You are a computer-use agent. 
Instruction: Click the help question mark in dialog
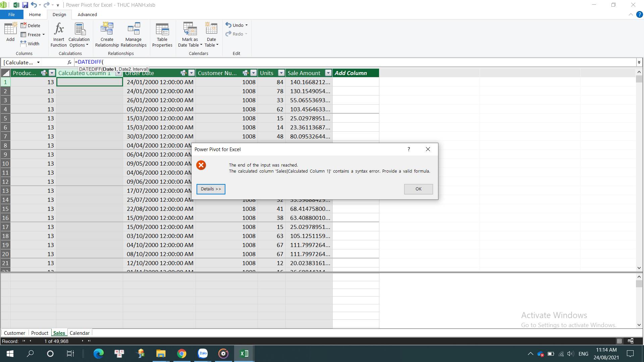[x=409, y=149]
